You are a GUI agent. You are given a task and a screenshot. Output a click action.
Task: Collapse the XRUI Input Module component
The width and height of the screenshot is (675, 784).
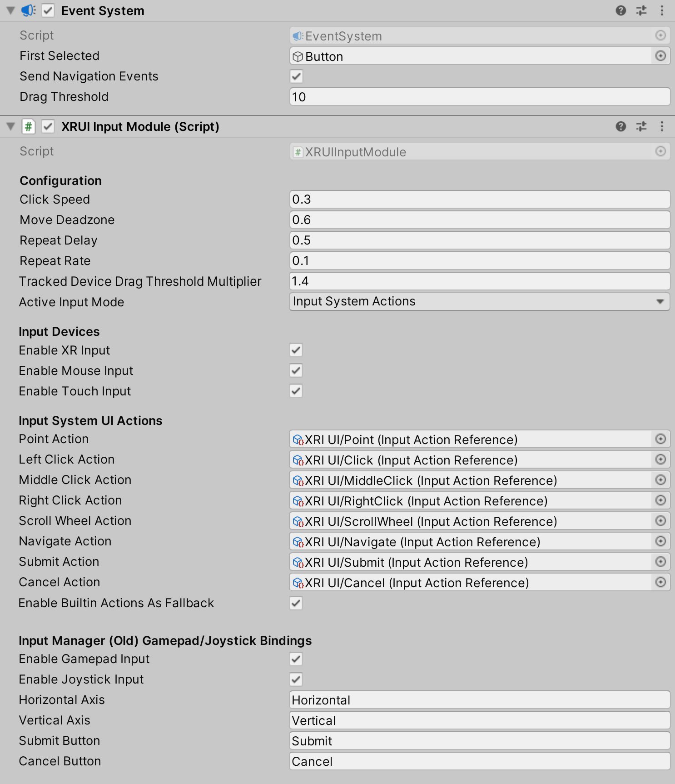click(x=11, y=126)
